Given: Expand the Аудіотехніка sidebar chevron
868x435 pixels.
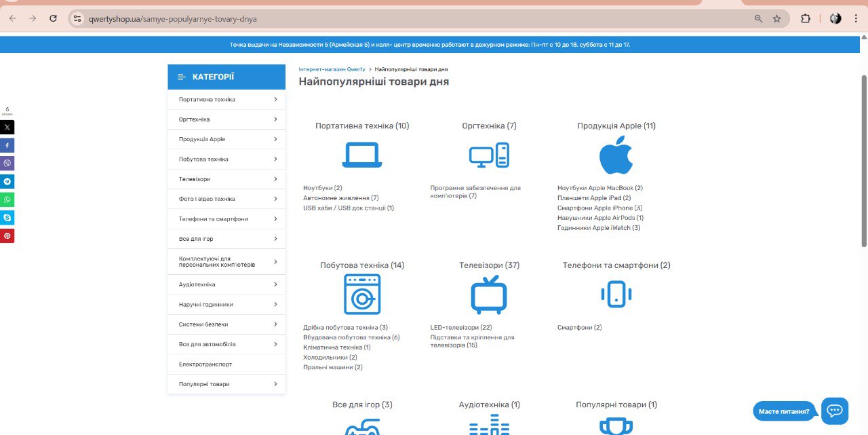Looking at the screenshot, I should coord(275,284).
